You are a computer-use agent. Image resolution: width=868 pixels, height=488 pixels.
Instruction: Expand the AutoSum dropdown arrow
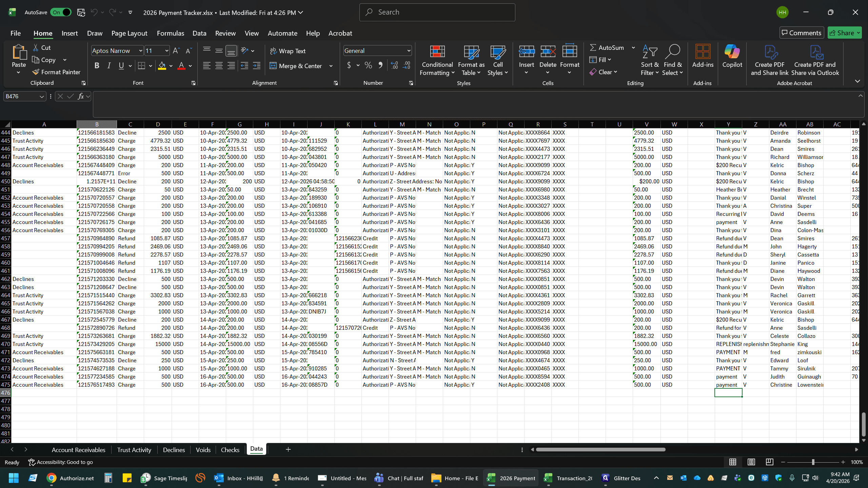(x=633, y=48)
